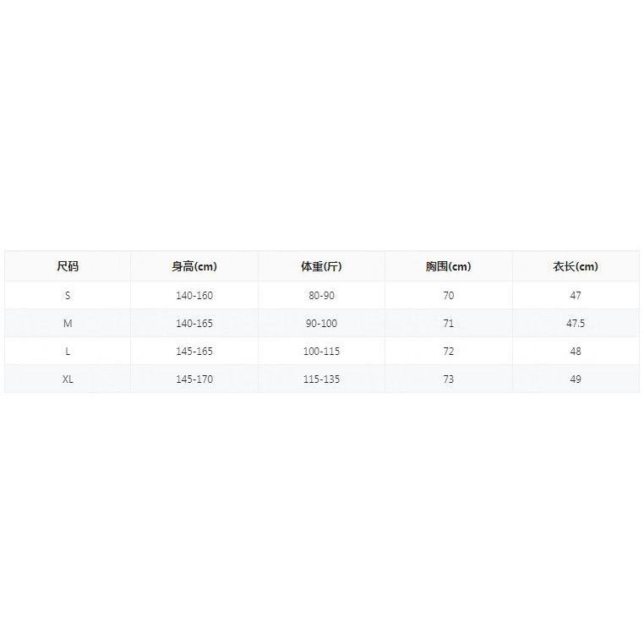The width and height of the screenshot is (644, 644).
Task: Select the bust value 73
Action: tap(449, 379)
